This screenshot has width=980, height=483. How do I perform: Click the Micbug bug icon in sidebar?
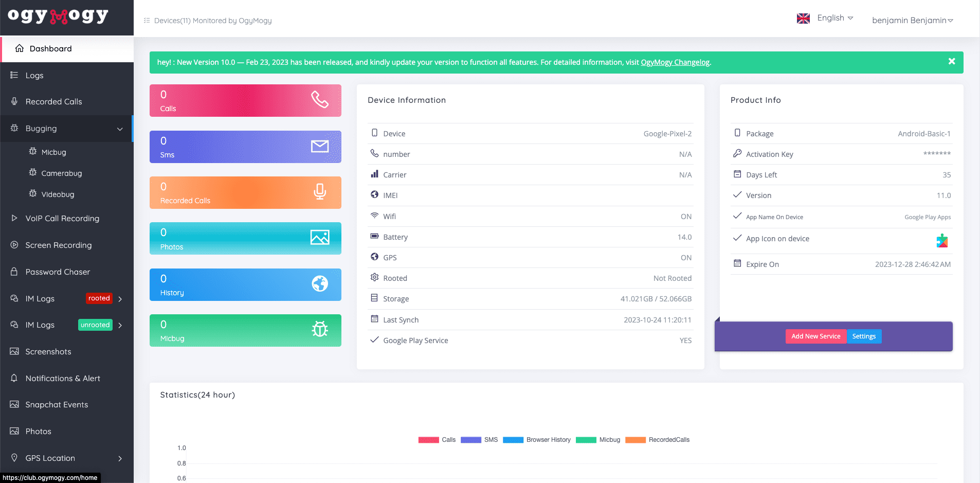pyautogui.click(x=33, y=151)
